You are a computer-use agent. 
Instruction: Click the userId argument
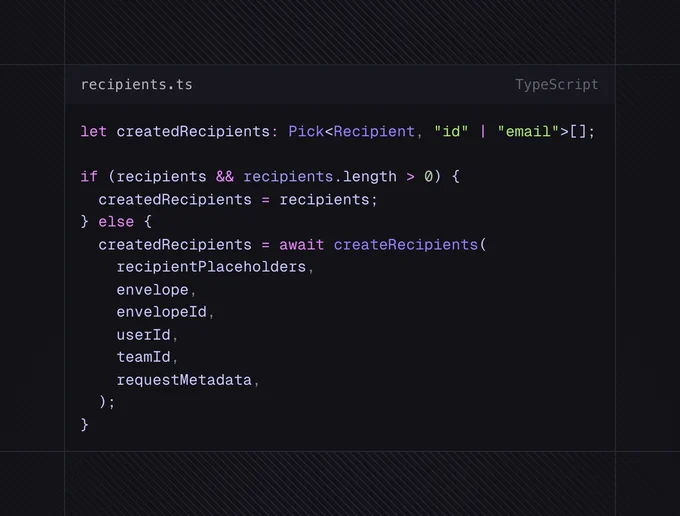tap(143, 335)
